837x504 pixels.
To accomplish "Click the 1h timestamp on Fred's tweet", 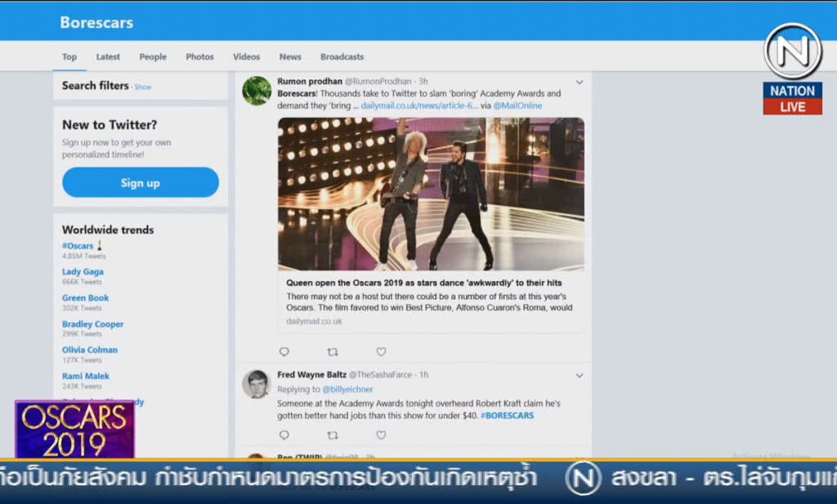I will pos(424,375).
